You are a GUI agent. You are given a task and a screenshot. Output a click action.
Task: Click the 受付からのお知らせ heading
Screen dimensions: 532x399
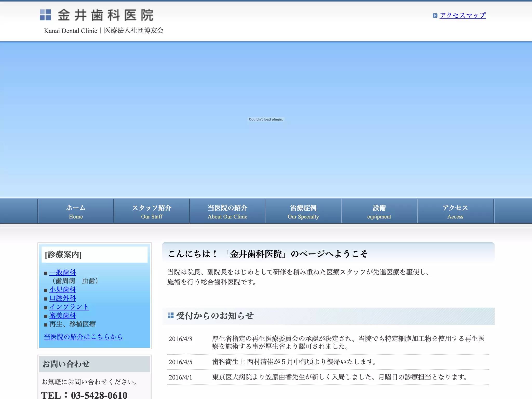click(x=215, y=316)
